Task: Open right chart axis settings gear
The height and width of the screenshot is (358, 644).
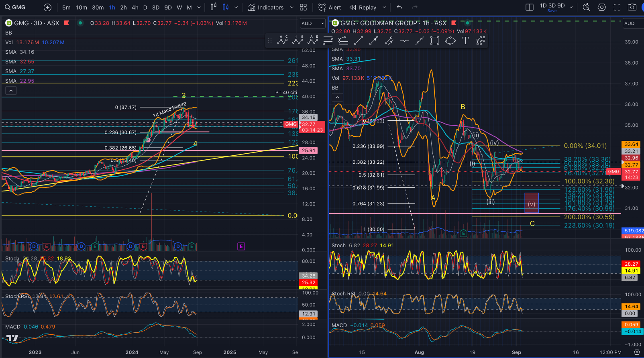Action: pyautogui.click(x=637, y=352)
